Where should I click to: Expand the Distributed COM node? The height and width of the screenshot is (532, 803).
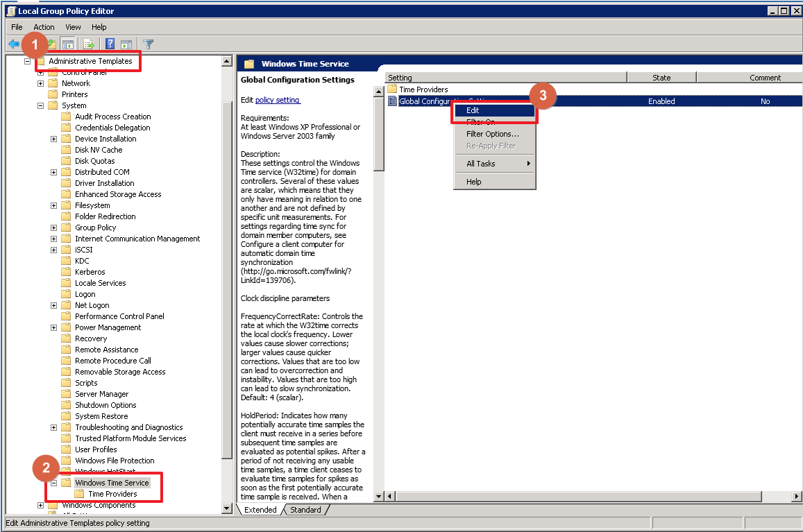(53, 172)
